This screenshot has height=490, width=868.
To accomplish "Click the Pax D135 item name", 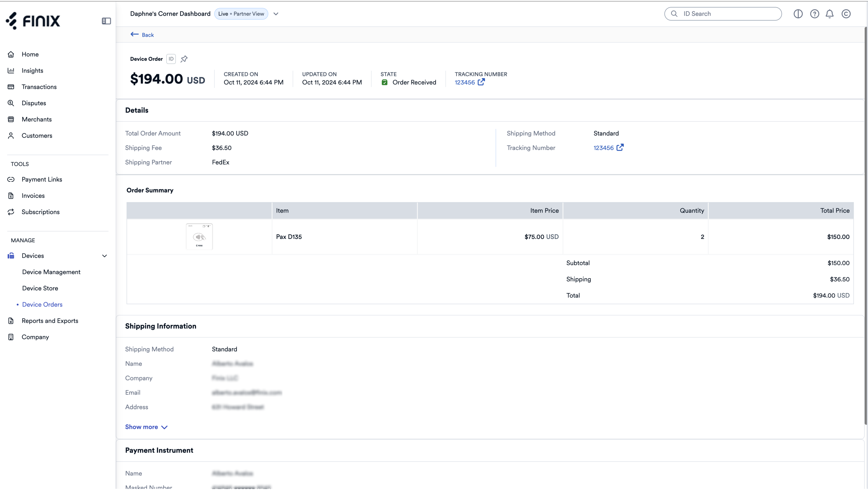I will 289,237.
